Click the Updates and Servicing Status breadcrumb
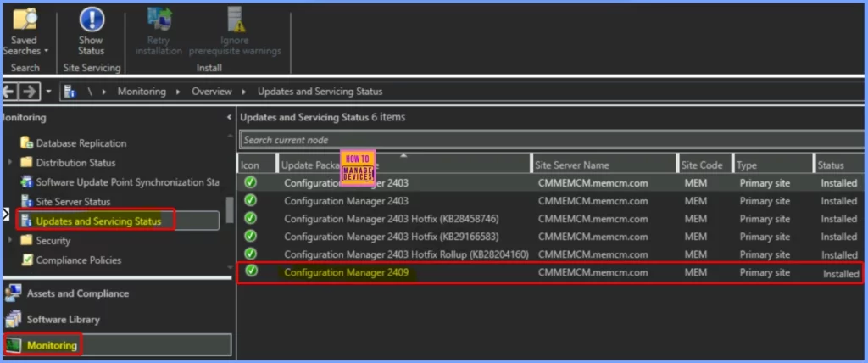This screenshot has width=868, height=363. click(x=320, y=92)
